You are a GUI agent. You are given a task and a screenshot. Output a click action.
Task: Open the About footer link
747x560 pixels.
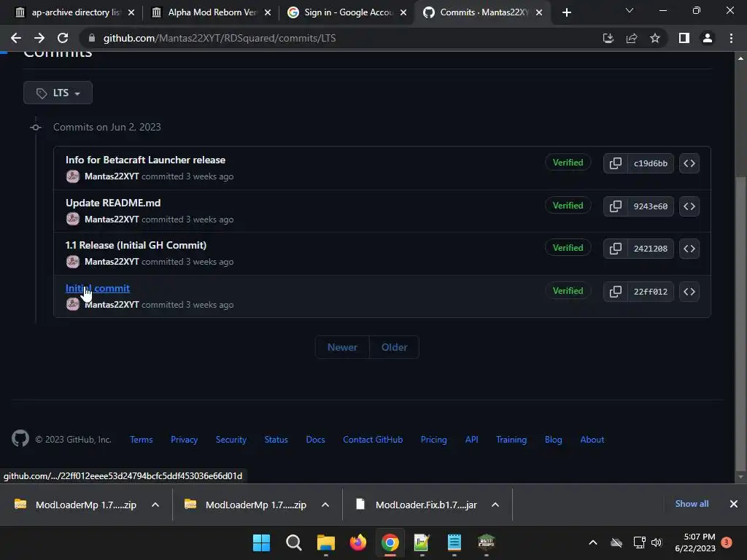[x=592, y=440]
